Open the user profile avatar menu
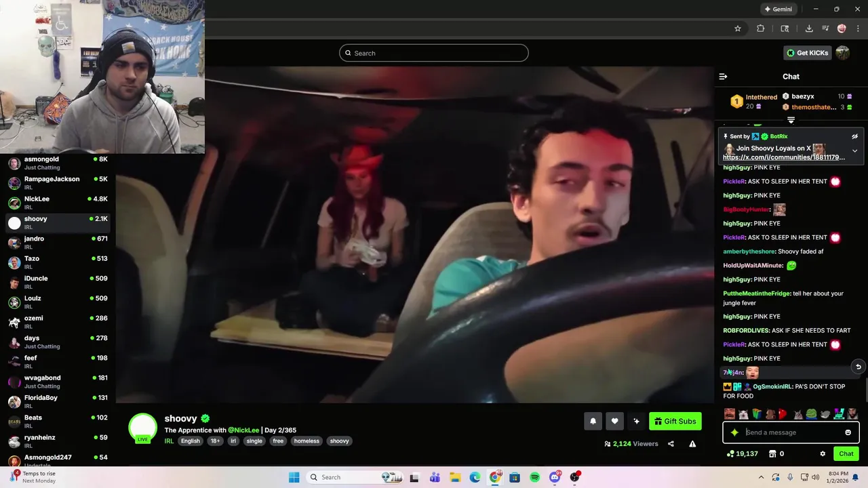This screenshot has height=488, width=868. pos(842,53)
